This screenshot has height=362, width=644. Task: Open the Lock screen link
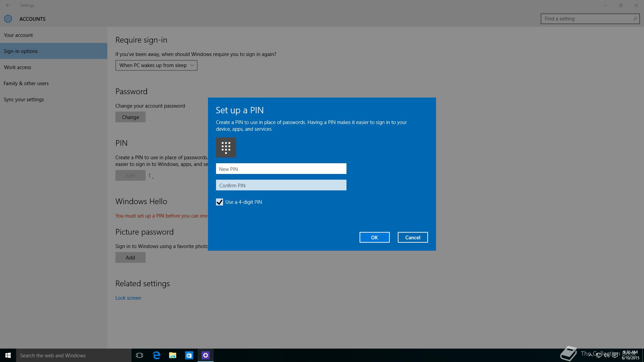click(x=128, y=298)
